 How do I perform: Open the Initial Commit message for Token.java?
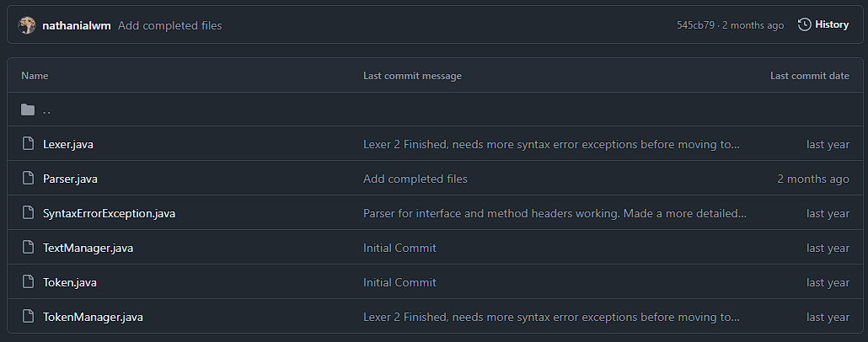tap(399, 282)
